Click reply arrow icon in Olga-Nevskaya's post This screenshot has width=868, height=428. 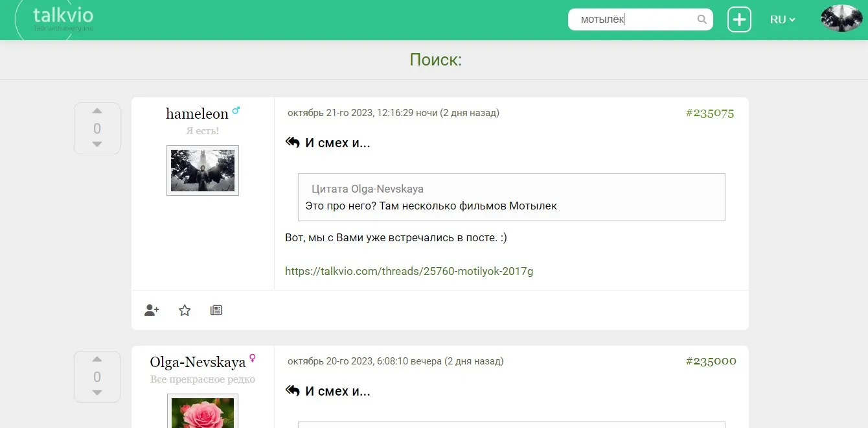pyautogui.click(x=293, y=391)
